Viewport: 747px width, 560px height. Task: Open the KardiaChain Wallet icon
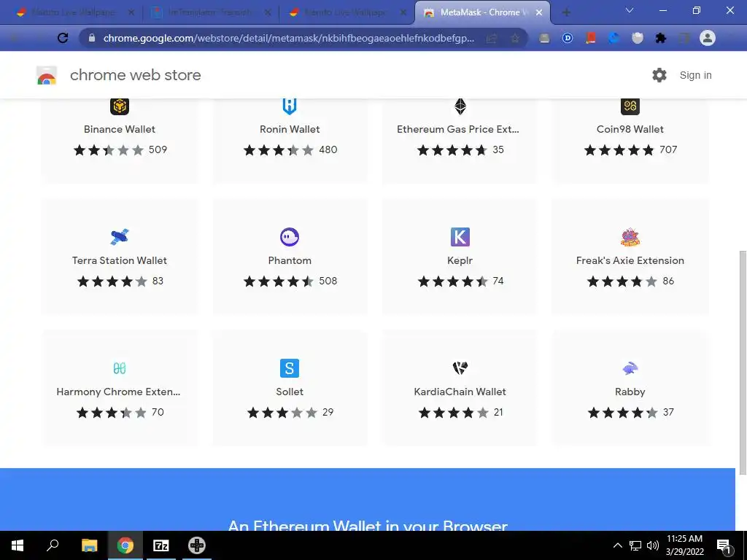point(460,368)
